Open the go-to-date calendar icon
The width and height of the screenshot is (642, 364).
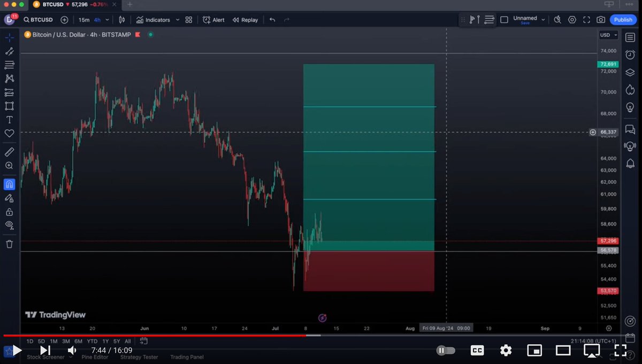click(144, 340)
